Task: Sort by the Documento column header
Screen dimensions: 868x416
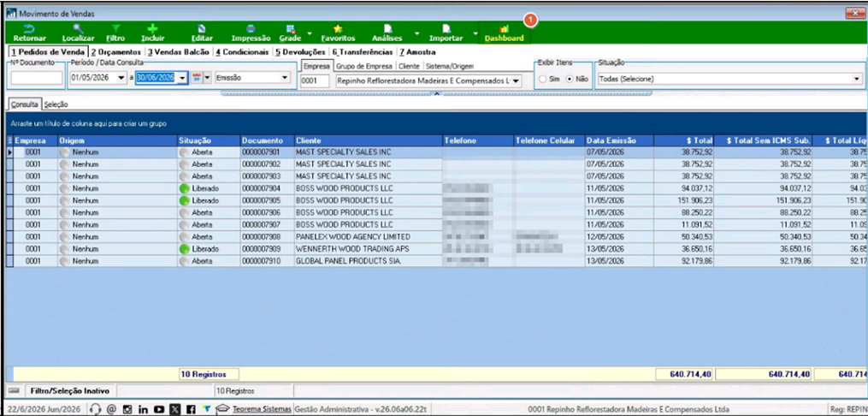Action: click(267, 140)
